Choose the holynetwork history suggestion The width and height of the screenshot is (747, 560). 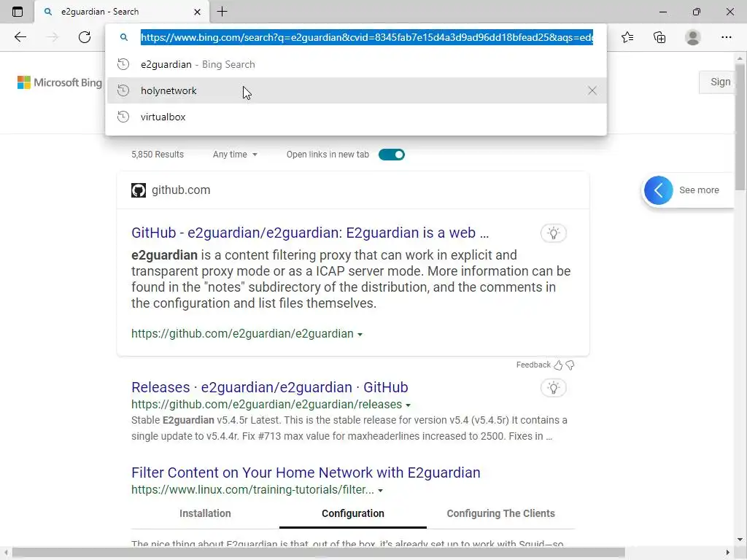[x=356, y=90]
